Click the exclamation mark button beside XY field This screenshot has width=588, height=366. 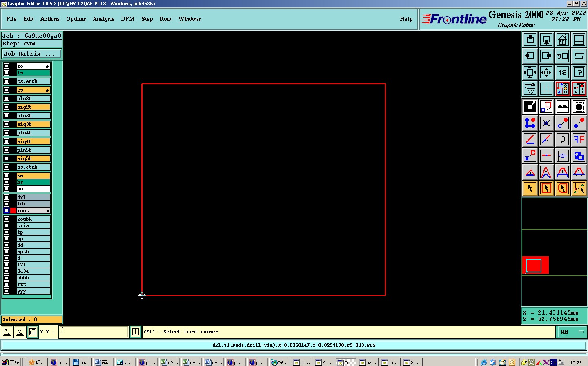pyautogui.click(x=136, y=332)
